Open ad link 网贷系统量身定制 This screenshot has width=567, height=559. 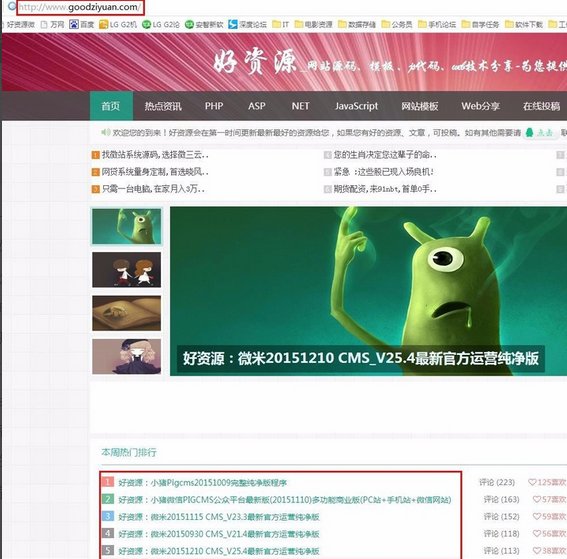(x=155, y=172)
